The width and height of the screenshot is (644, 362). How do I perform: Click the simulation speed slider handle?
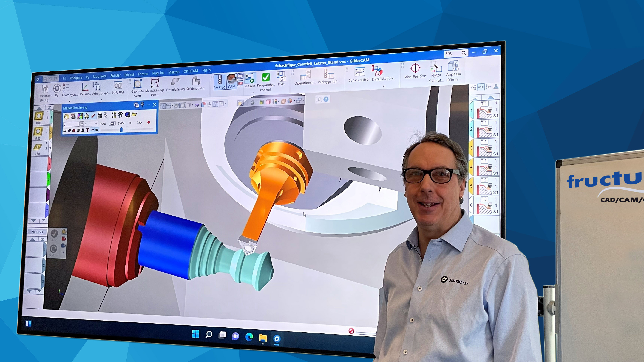click(x=121, y=129)
